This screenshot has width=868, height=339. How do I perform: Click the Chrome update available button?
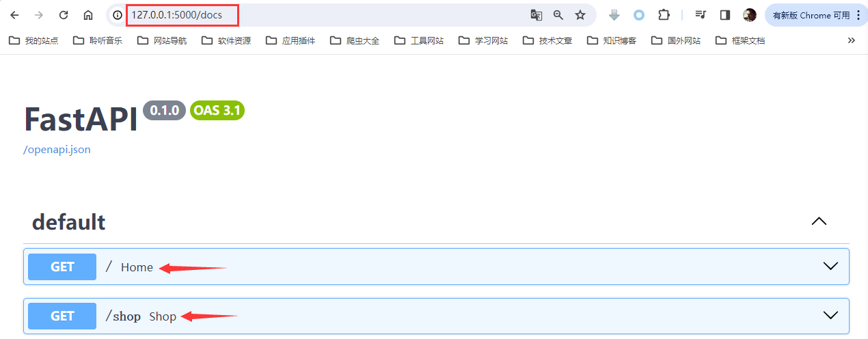pyautogui.click(x=815, y=15)
